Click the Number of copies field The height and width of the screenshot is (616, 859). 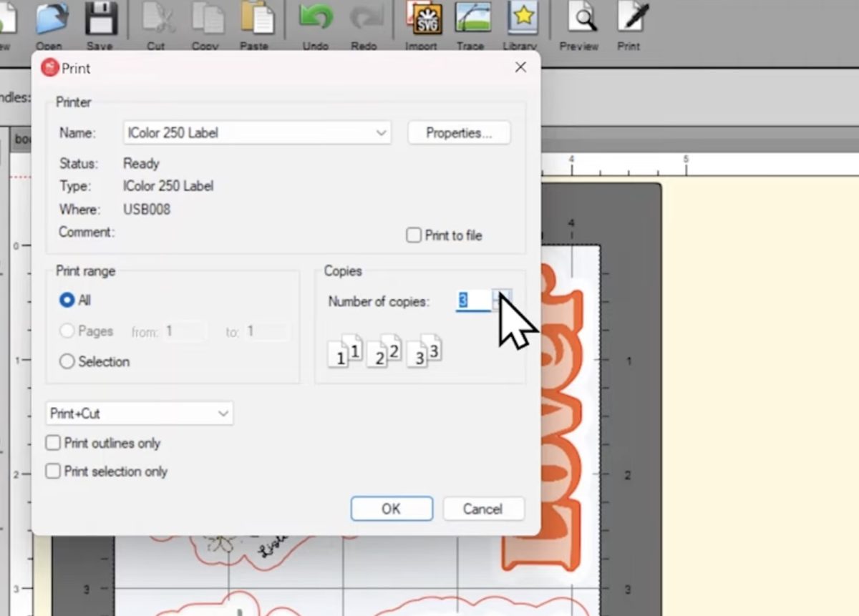tap(473, 300)
